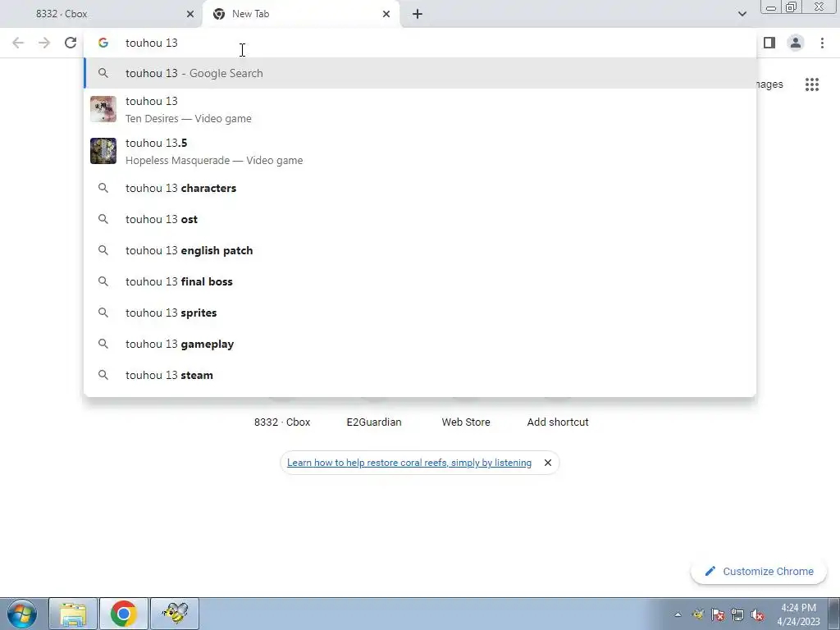This screenshot has width=840, height=630.
Task: Open File Explorer from the taskbar
Action: coord(73,614)
